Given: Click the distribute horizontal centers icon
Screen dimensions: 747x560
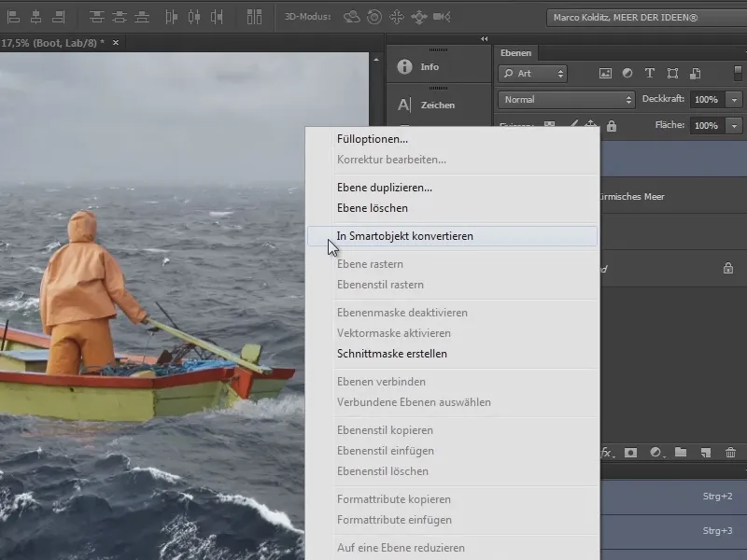Looking at the screenshot, I should tap(194, 17).
